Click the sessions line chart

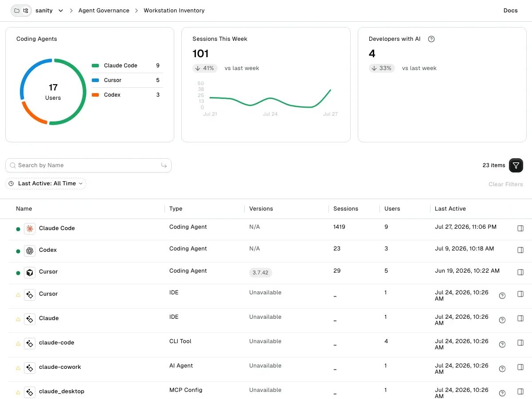click(270, 98)
